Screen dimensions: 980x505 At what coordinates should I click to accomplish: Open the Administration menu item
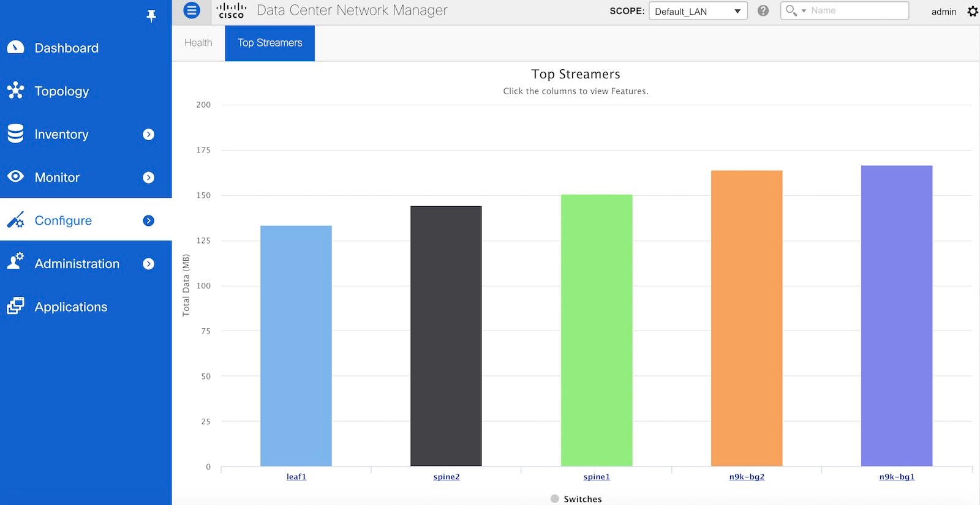pos(86,264)
